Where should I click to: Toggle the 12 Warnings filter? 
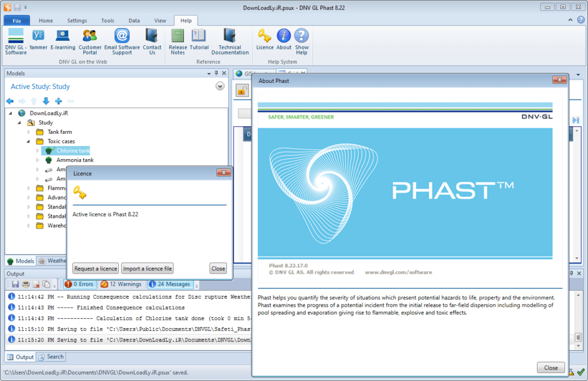[121, 284]
